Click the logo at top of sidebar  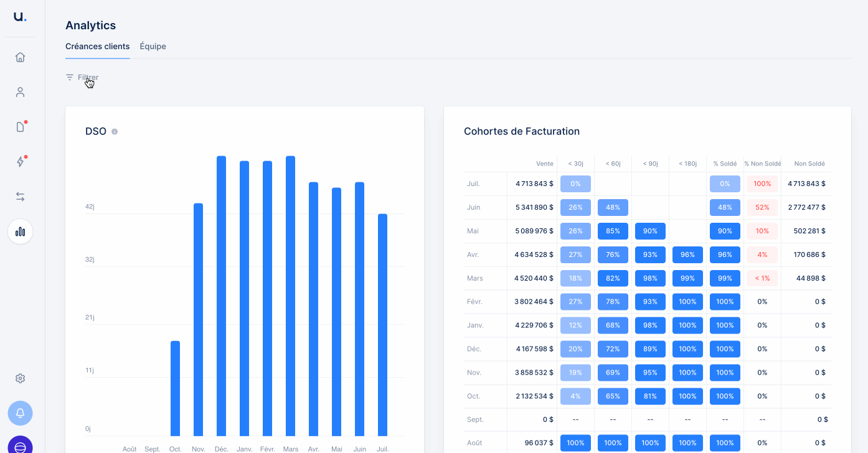(20, 17)
